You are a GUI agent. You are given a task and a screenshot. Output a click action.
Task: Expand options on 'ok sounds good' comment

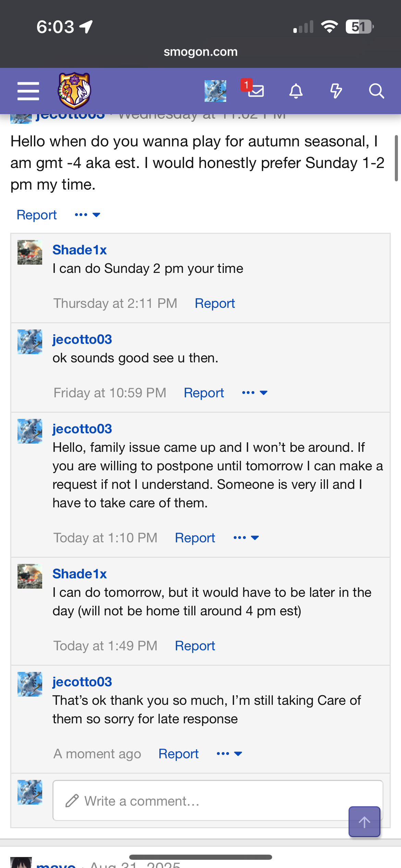pyautogui.click(x=255, y=393)
